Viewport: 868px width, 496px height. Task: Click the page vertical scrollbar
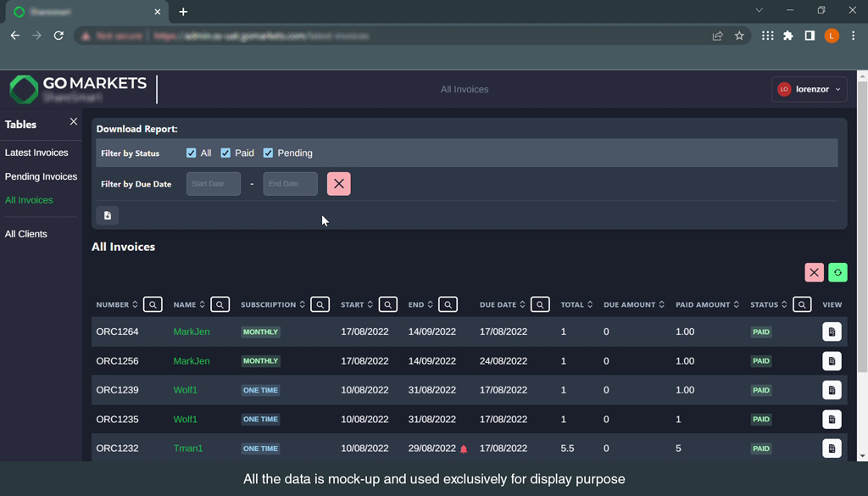862,227
